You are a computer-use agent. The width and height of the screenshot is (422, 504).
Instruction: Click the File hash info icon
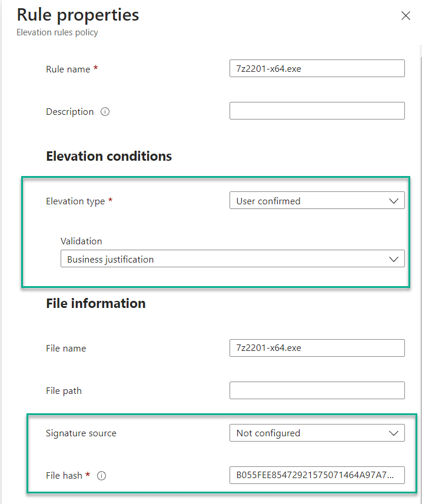pos(102,475)
